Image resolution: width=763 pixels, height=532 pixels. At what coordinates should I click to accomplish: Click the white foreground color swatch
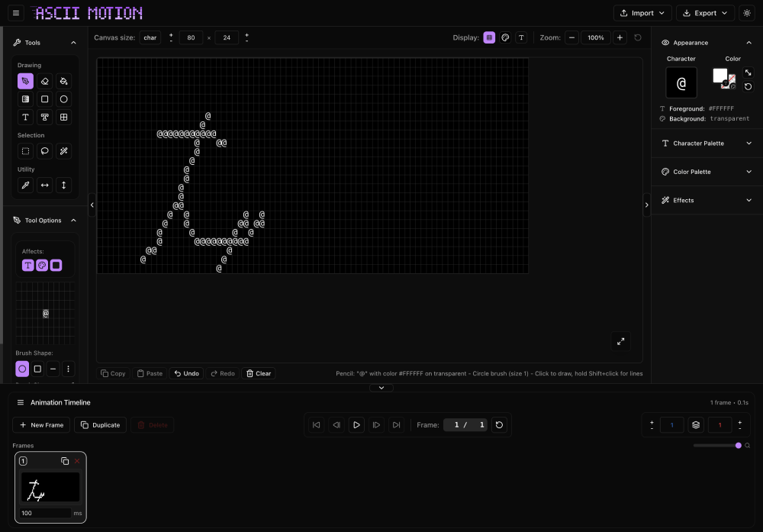(x=720, y=75)
